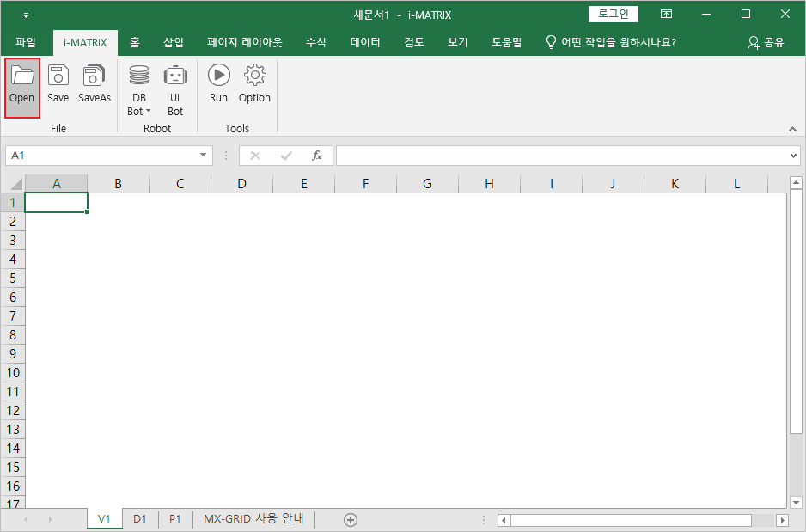Click the SaveAs icon
This screenshot has height=532, width=806.
click(94, 83)
